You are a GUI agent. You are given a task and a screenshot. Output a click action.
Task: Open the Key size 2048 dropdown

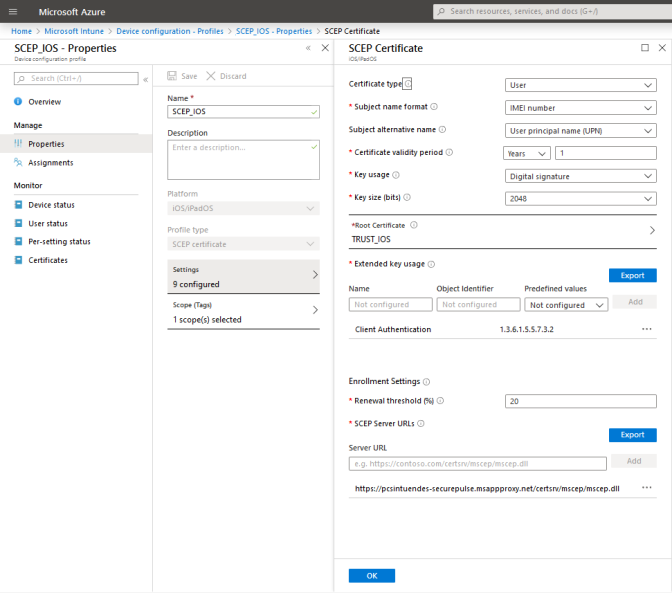(x=581, y=199)
